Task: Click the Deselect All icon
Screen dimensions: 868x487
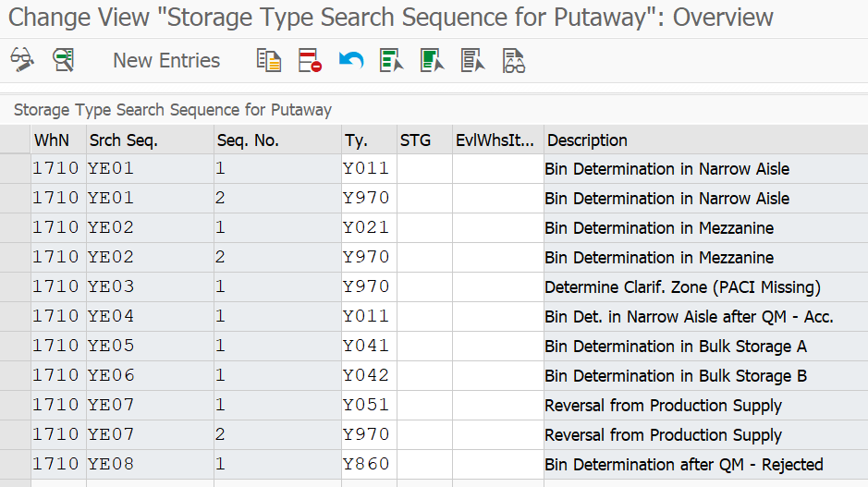Action: coord(472,60)
